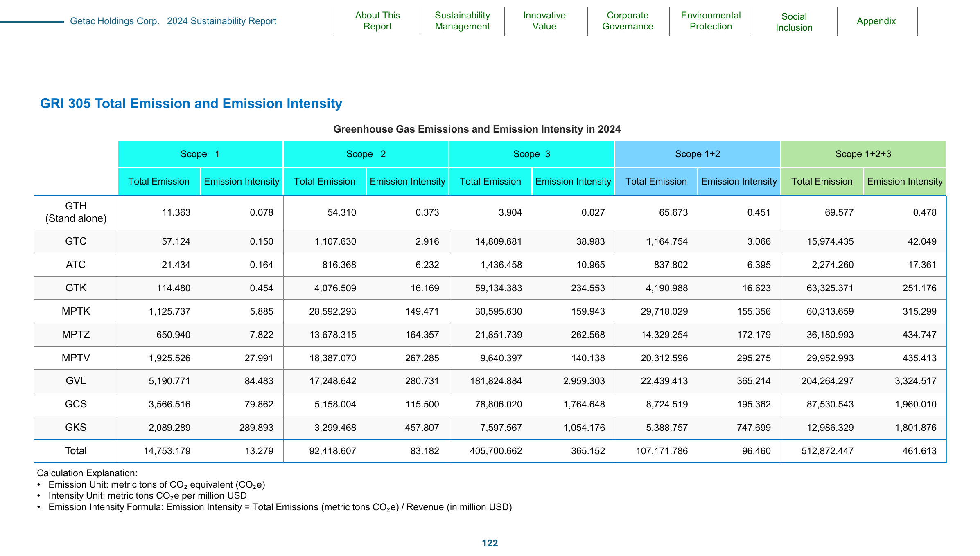Select the Scope 1+2+3 column header
The height and width of the screenshot is (556, 980).
coord(863,154)
